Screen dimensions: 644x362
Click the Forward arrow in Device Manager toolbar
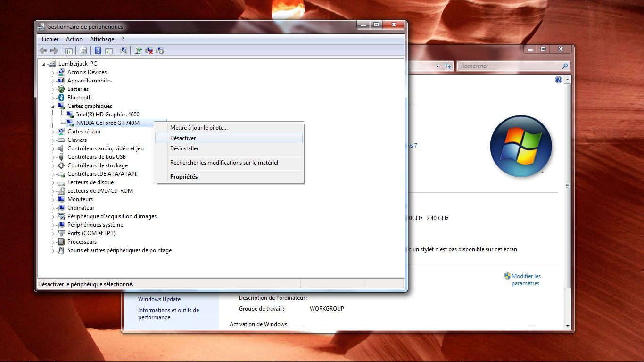(x=54, y=50)
